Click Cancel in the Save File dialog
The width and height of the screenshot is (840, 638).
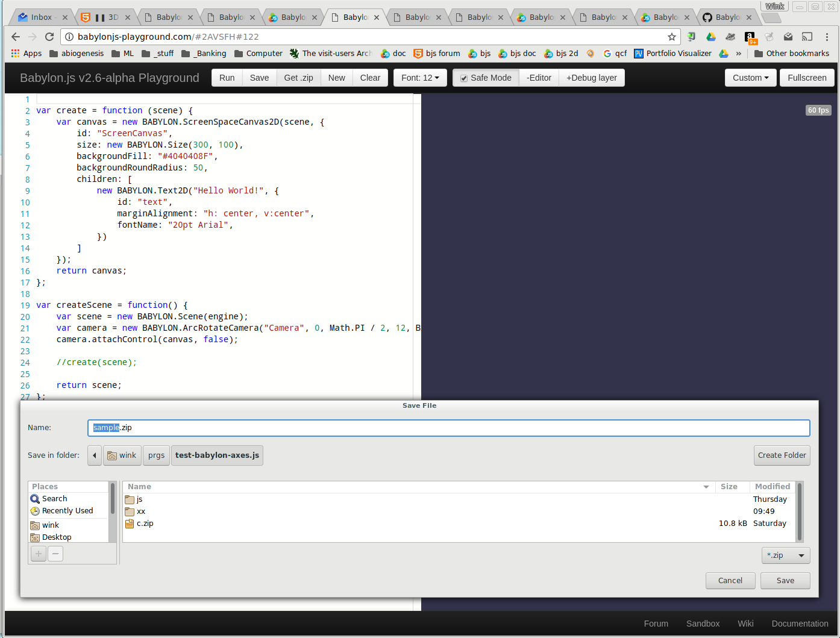coord(730,581)
